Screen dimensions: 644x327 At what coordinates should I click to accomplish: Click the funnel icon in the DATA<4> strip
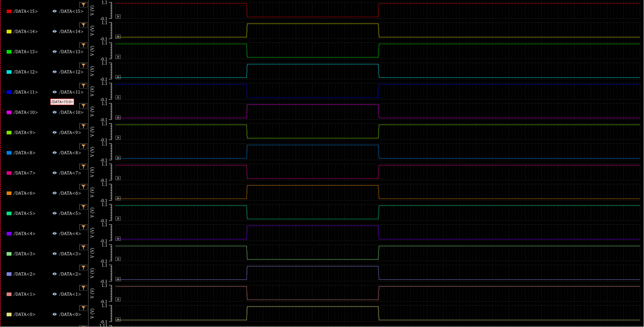[x=83, y=227]
